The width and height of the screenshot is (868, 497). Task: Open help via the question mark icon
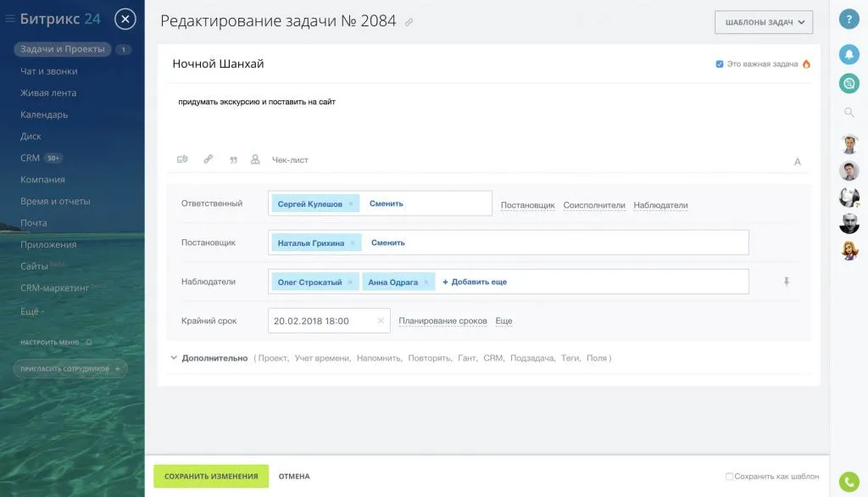pos(849,19)
